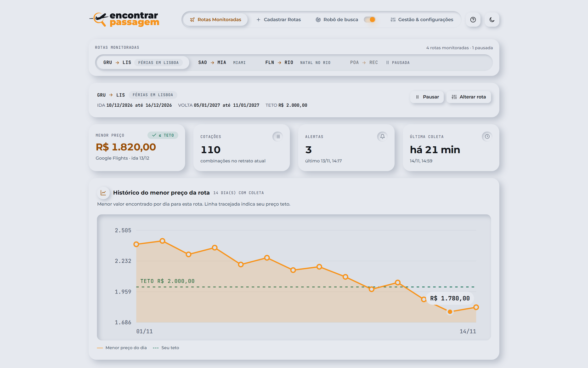
Task: Click the clock icon on Última Coleta card
Action: [x=487, y=136]
